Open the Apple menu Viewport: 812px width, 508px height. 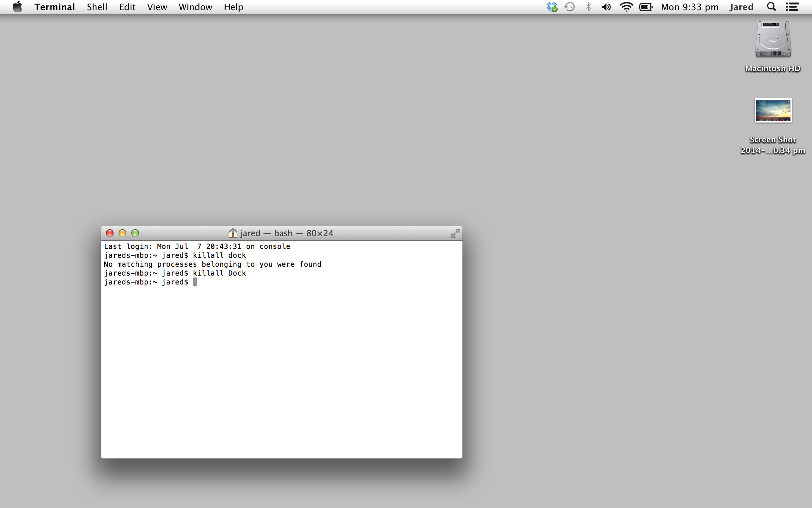pos(17,7)
